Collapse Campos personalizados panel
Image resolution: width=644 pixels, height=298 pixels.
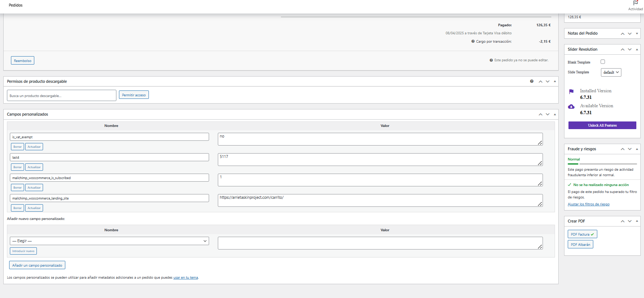coord(555,114)
